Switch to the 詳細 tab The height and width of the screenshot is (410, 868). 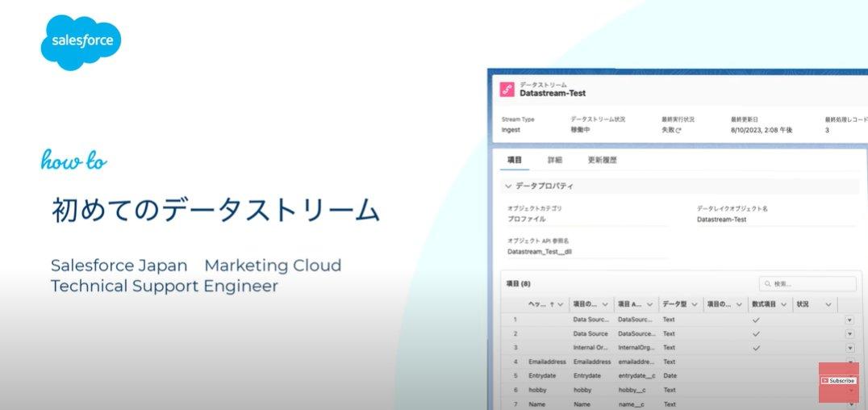[555, 160]
